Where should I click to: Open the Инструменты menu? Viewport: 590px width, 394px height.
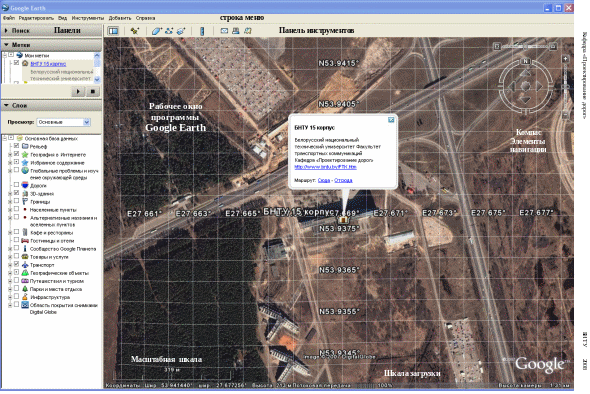88,18
